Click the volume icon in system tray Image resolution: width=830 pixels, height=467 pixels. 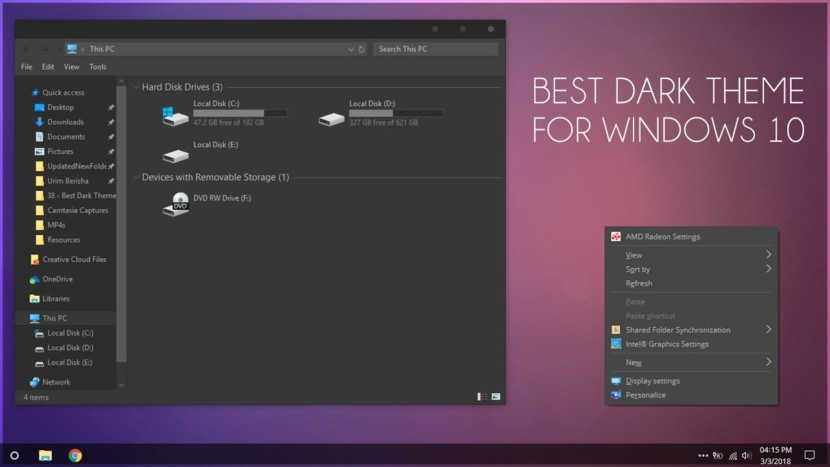(x=749, y=456)
